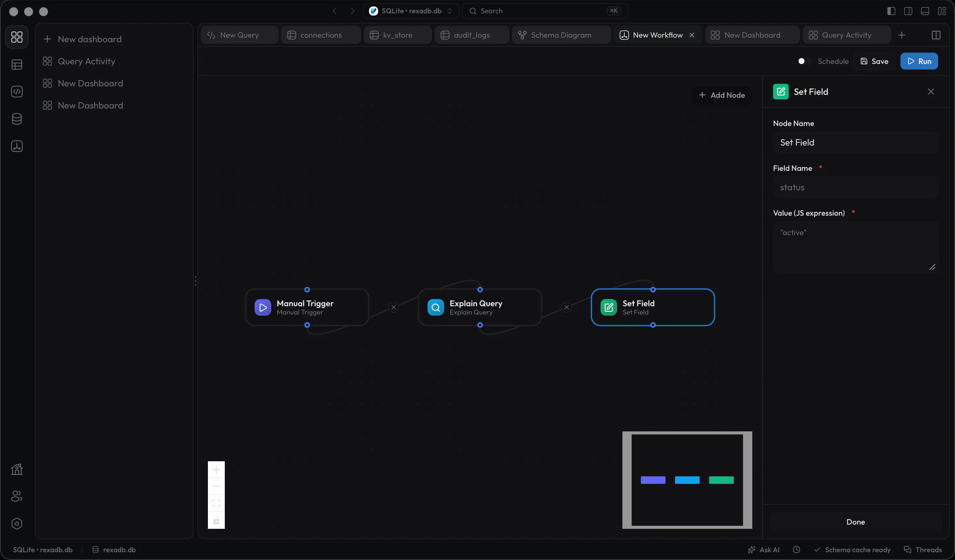The height and width of the screenshot is (560, 955).
Task: Open the customize layout icon
Action: point(942,11)
